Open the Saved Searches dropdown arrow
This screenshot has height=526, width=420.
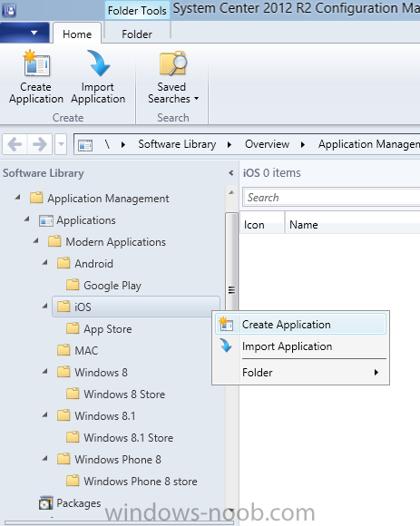[x=196, y=99]
